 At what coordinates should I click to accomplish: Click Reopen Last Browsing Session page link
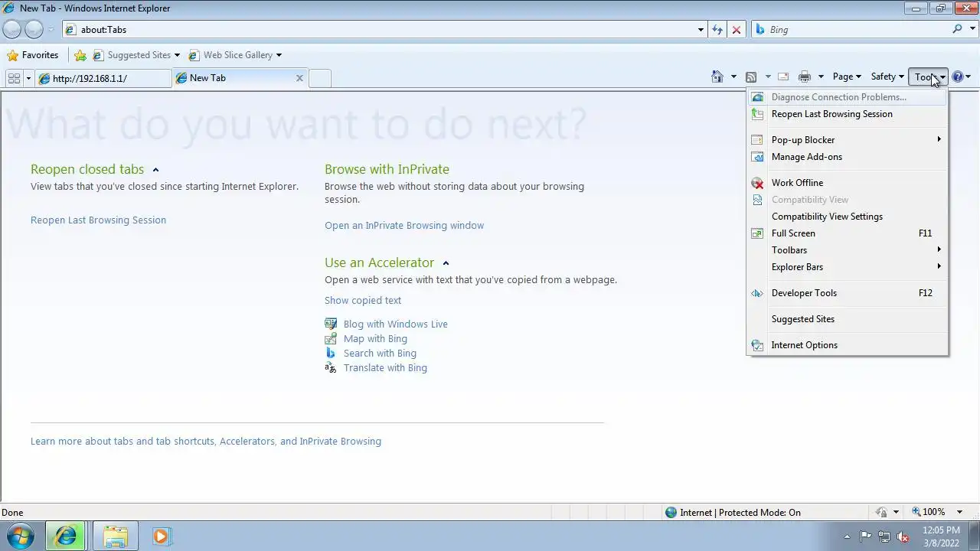coord(98,220)
